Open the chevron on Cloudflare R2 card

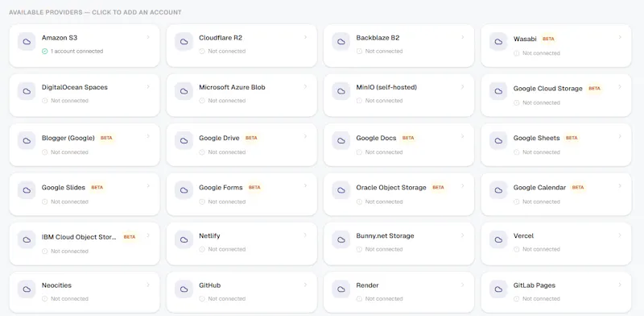(305, 37)
